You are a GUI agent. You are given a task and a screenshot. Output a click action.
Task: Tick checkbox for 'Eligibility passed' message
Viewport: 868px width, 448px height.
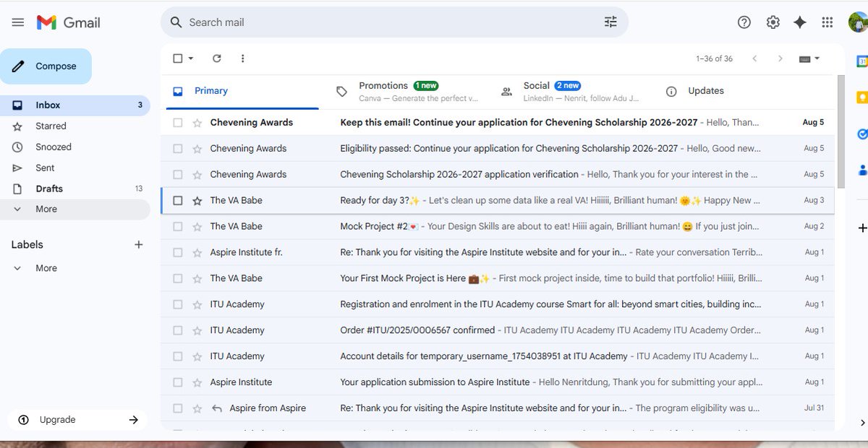178,149
